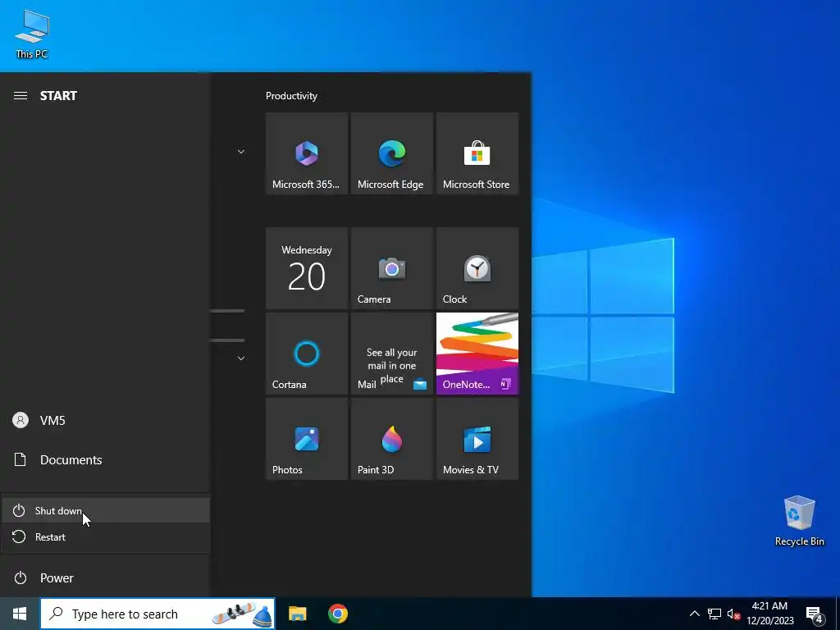Open File Explorer from the taskbar
Image resolution: width=840 pixels, height=630 pixels.
click(297, 614)
